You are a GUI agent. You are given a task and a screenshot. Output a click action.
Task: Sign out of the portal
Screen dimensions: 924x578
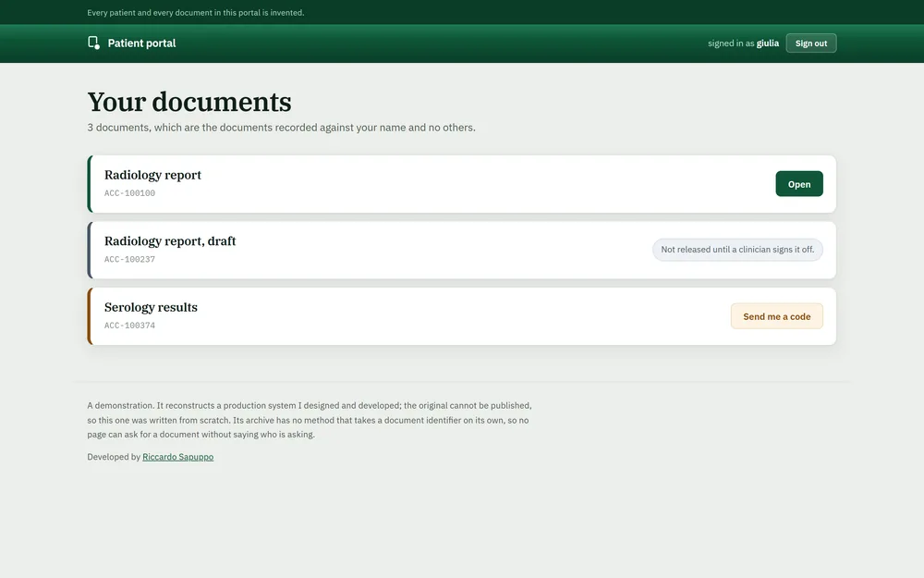point(811,43)
